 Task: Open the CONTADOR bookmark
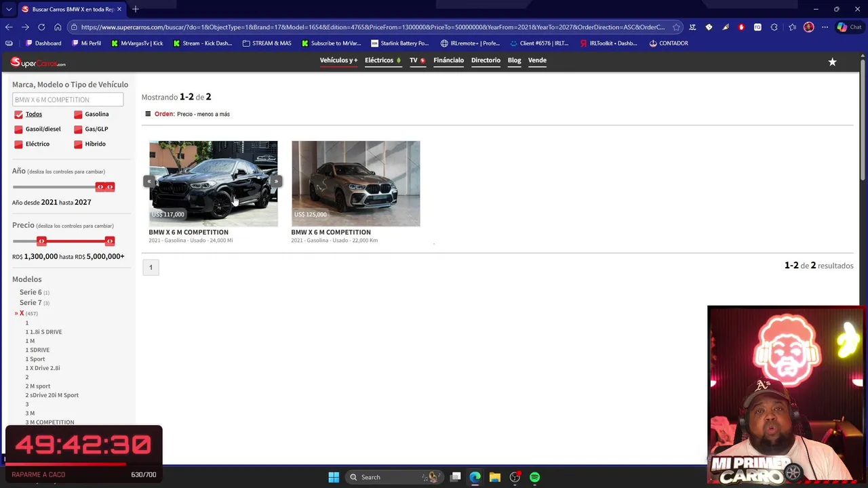(669, 43)
